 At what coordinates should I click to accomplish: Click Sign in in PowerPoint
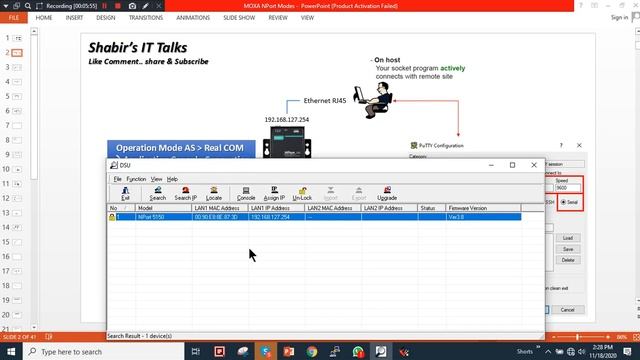click(619, 18)
